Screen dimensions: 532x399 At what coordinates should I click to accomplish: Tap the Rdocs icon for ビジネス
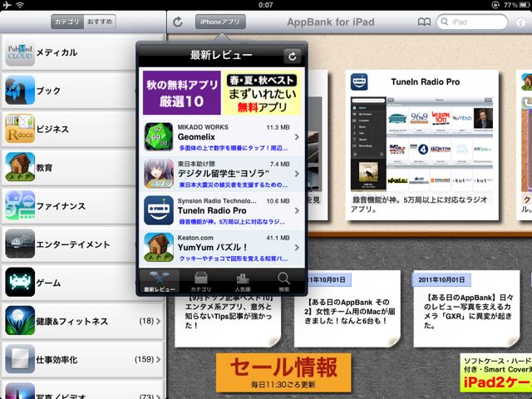pyautogui.click(x=20, y=129)
